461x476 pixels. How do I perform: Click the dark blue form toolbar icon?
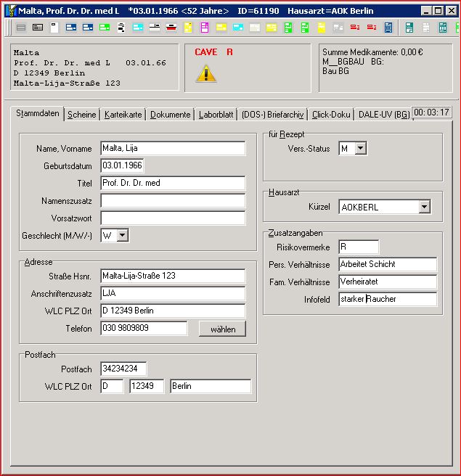[x=71, y=28]
